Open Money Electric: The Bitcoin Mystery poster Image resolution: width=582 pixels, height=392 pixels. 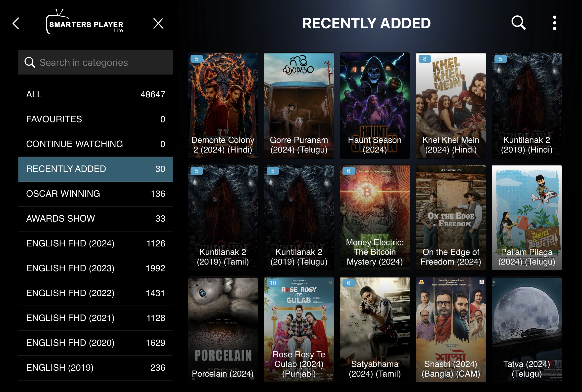[375, 218]
